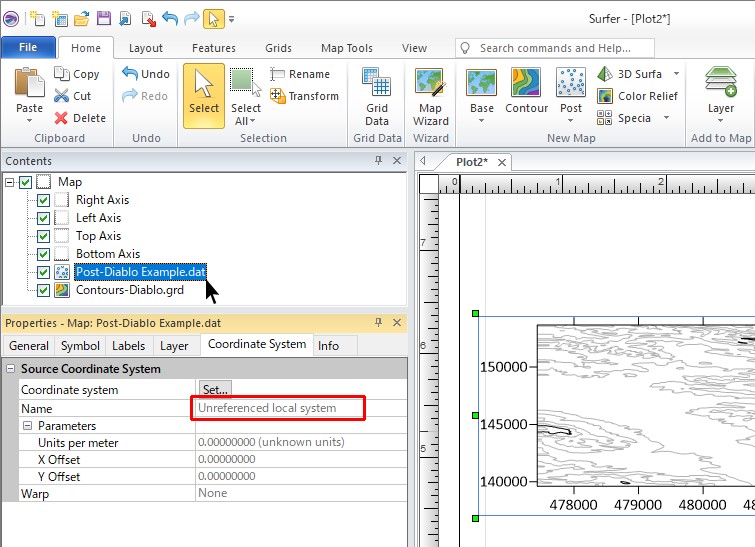Create a new 3D Surface map
Image resolution: width=755 pixels, height=547 pixels.
(x=630, y=74)
